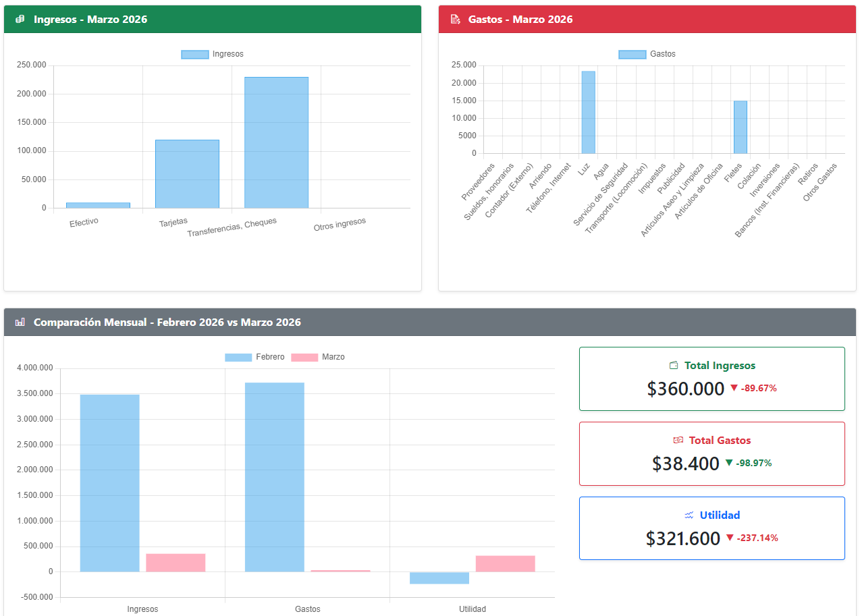Viewport: 860px width, 616px height.
Task: Click the Gastos legend color swatch
Action: click(633, 55)
